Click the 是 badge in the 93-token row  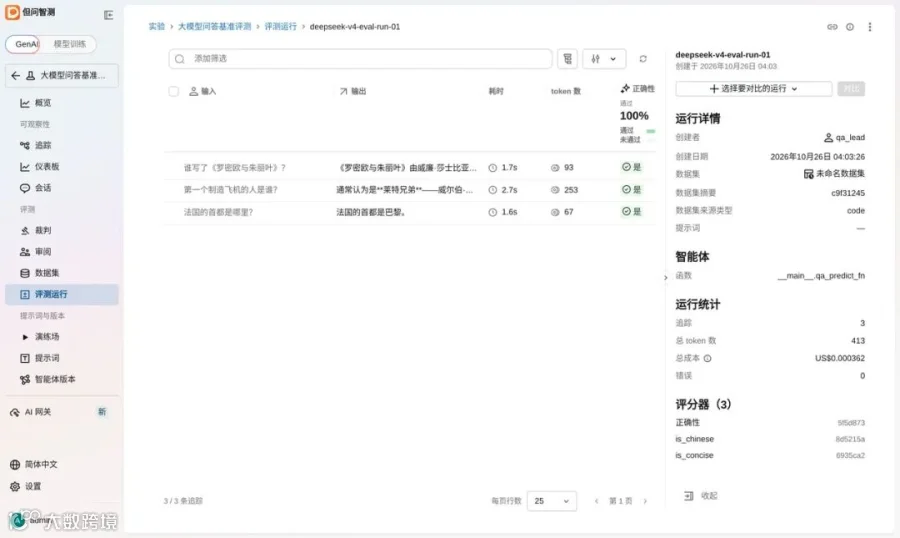coord(631,167)
